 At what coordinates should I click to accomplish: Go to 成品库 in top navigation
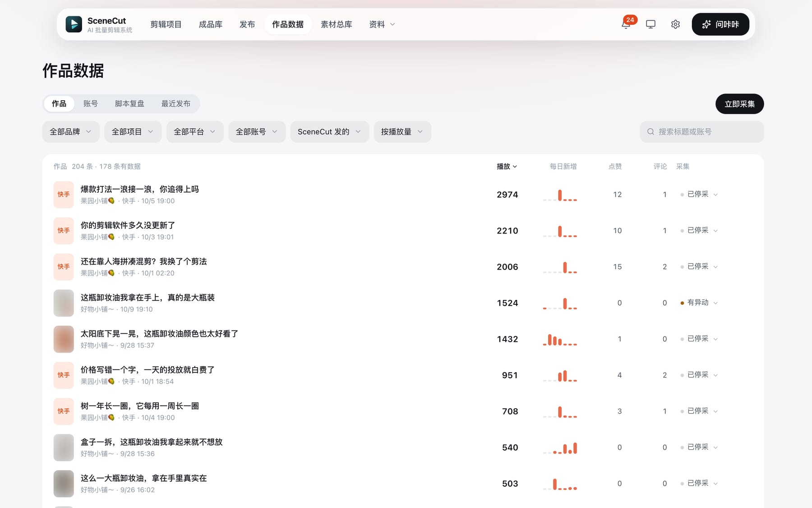pyautogui.click(x=211, y=24)
